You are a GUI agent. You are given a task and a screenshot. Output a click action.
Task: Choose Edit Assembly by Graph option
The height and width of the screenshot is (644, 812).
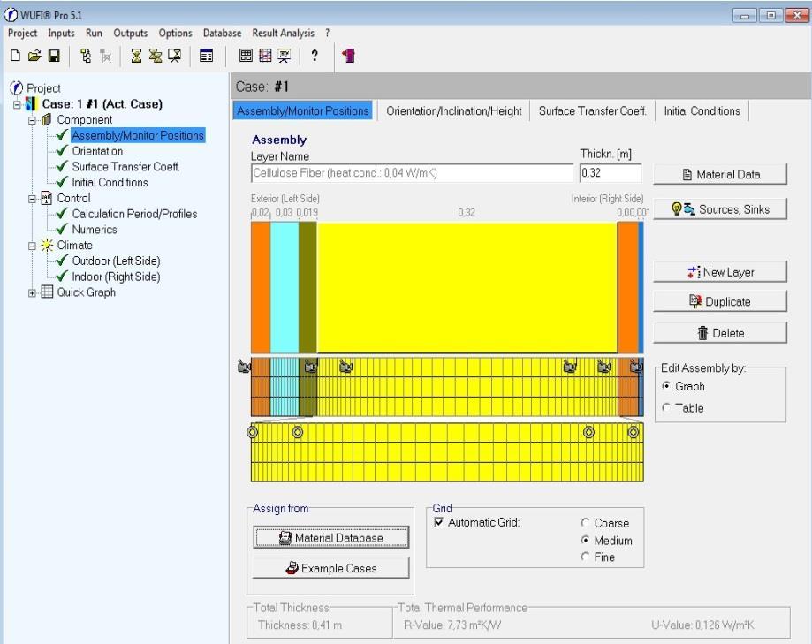pyautogui.click(x=666, y=386)
